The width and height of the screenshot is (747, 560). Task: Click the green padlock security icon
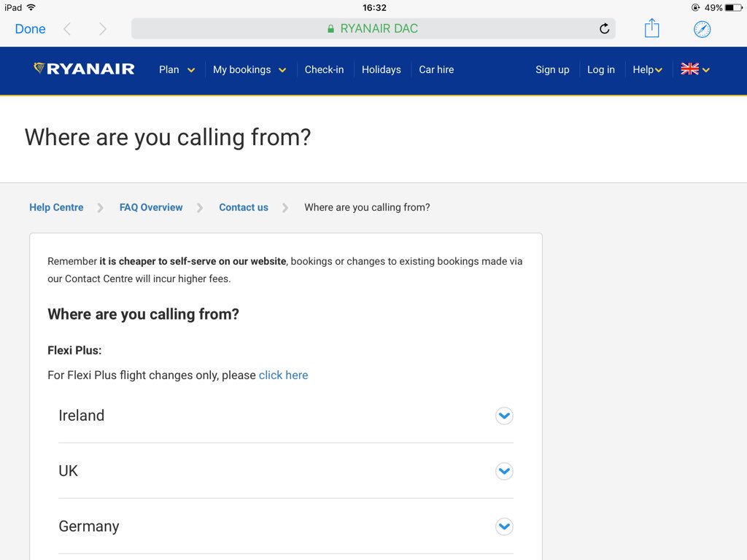click(330, 29)
